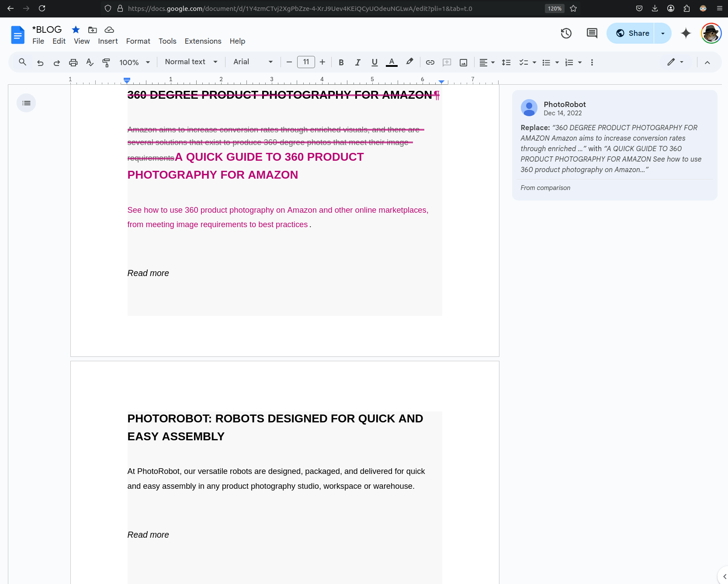Toggle italic formatting
Screen dimensions: 728x584
pos(358,62)
